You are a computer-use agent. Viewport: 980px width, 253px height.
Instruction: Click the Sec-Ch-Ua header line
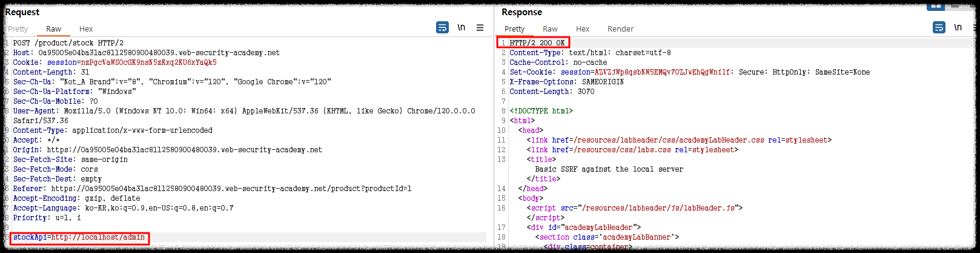point(172,82)
